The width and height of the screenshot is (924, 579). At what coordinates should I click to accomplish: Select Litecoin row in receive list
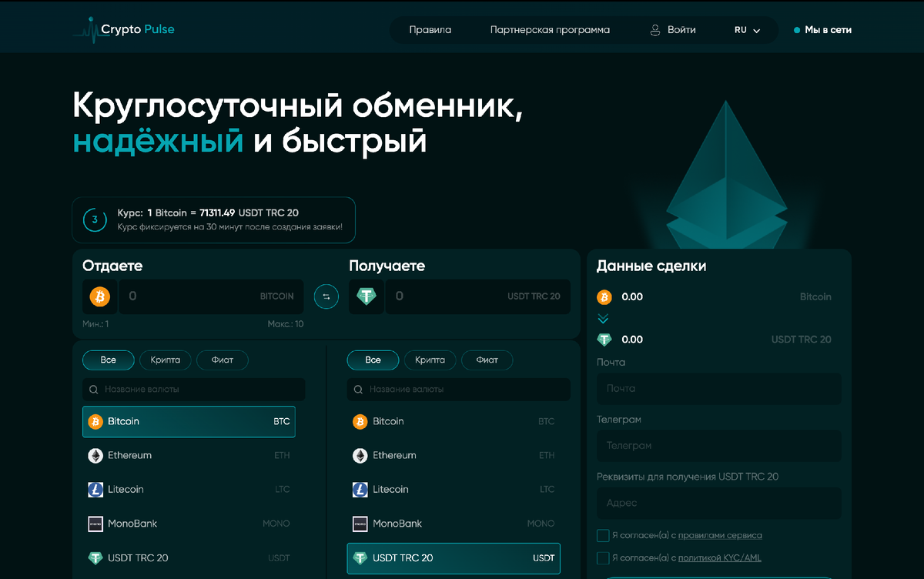454,490
